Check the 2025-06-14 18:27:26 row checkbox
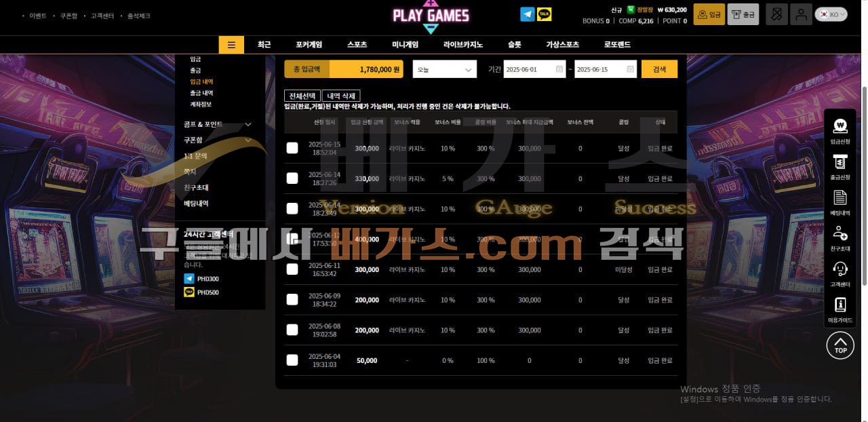 [292, 178]
